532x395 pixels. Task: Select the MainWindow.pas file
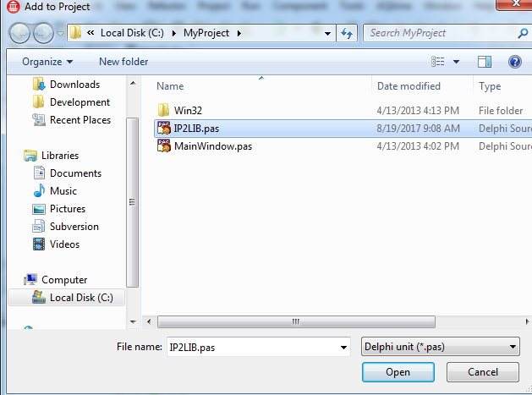(212, 146)
